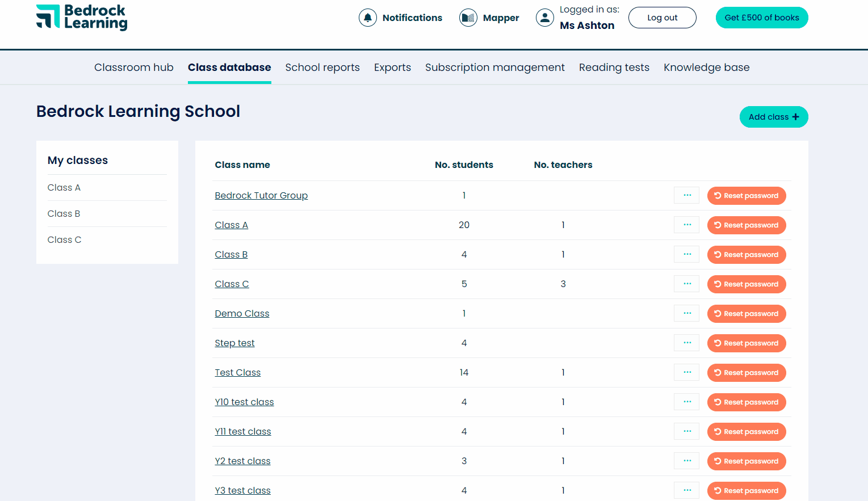Open Subscription management tab
Screen dimensions: 868x501
pyautogui.click(x=495, y=68)
